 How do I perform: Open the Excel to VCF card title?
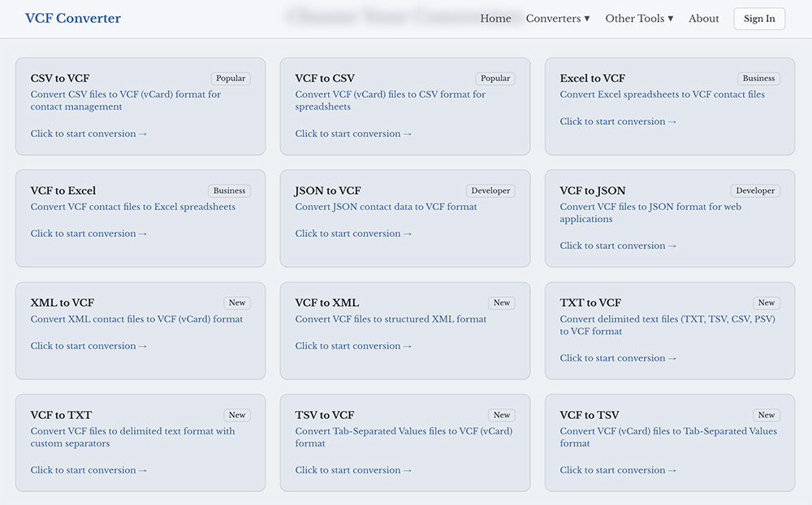tap(593, 78)
